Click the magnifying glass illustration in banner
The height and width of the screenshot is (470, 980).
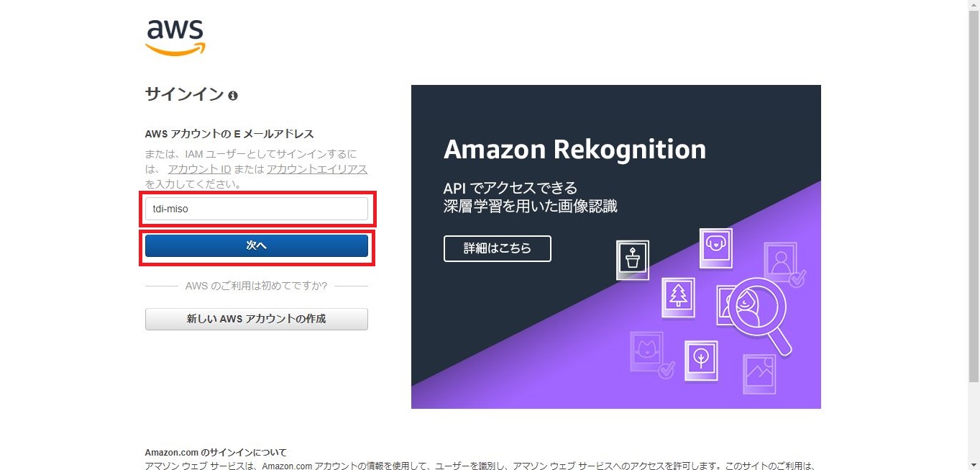pyautogui.click(x=759, y=315)
